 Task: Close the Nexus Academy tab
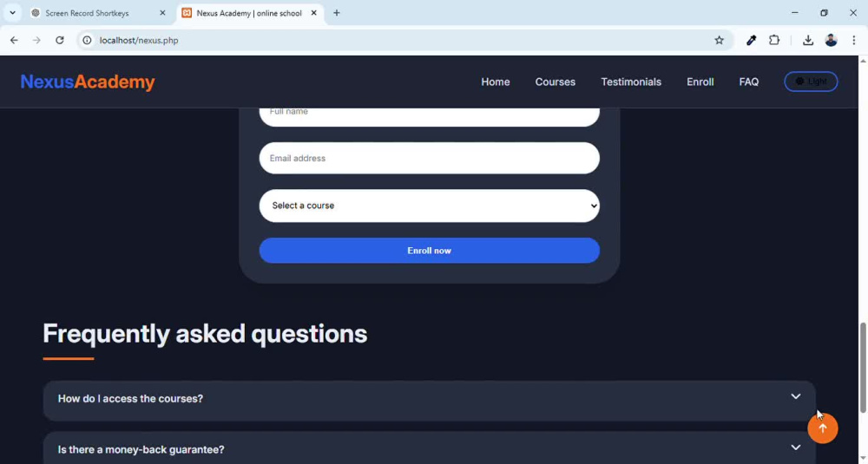click(314, 13)
